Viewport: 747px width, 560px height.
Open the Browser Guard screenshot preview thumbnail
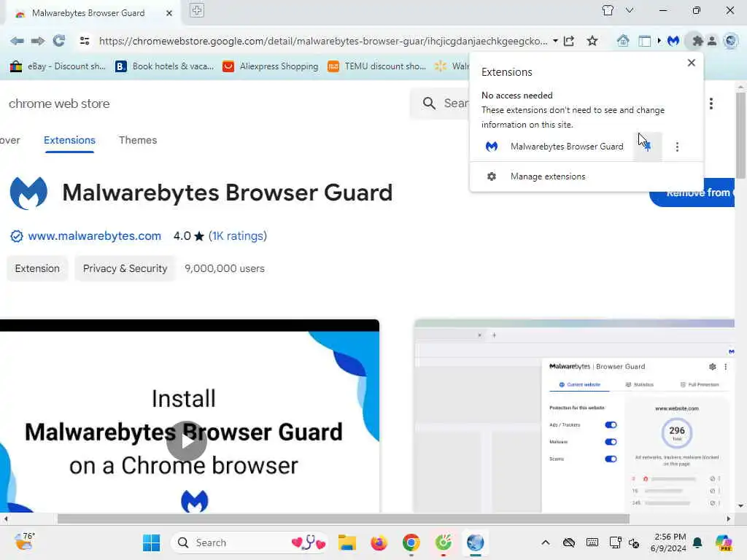[574, 416]
